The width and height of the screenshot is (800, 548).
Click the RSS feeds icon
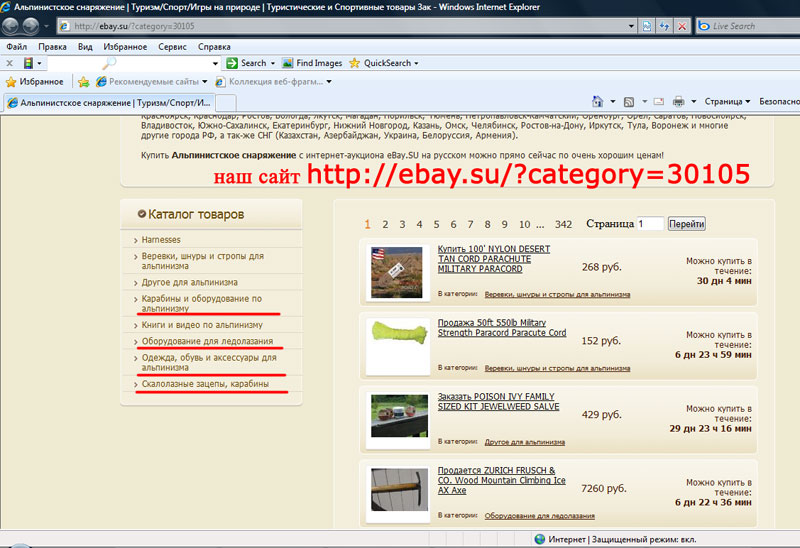coord(629,102)
